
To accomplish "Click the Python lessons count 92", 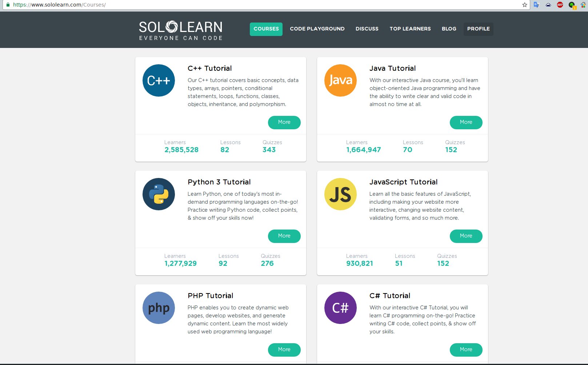I will (x=223, y=263).
